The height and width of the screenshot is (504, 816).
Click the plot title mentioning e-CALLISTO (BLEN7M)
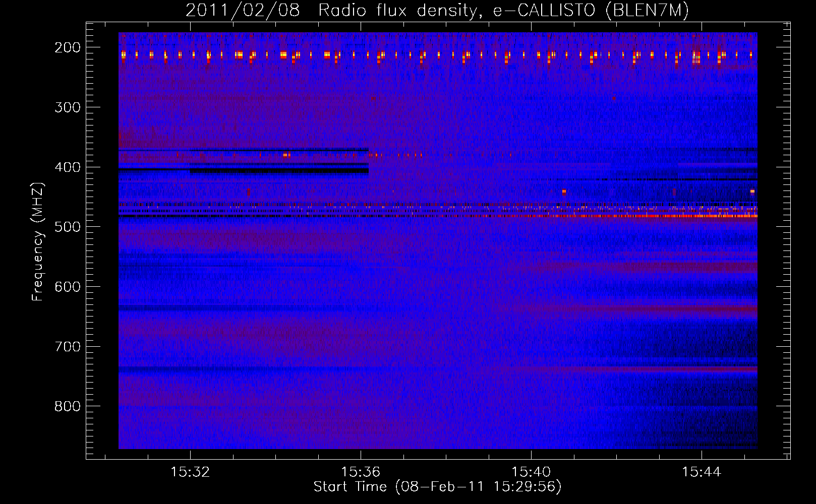tap(437, 10)
